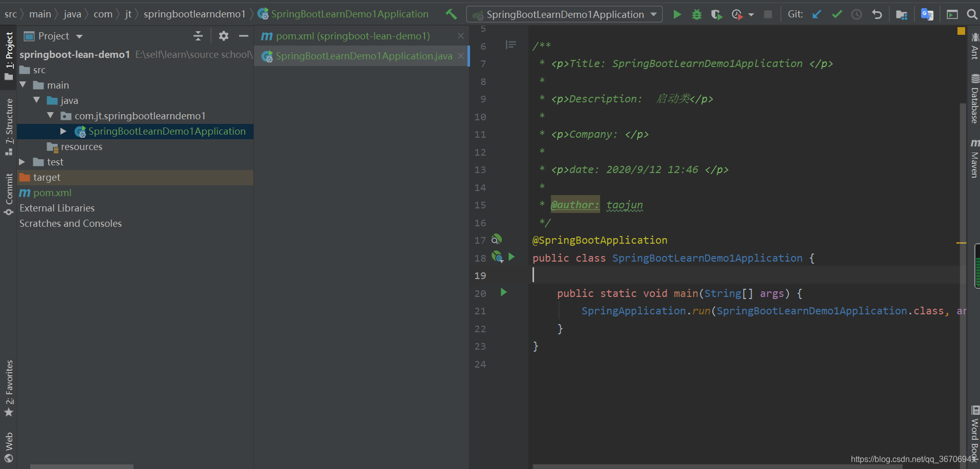
Task: Select pom.xml in project tree
Action: 52,193
